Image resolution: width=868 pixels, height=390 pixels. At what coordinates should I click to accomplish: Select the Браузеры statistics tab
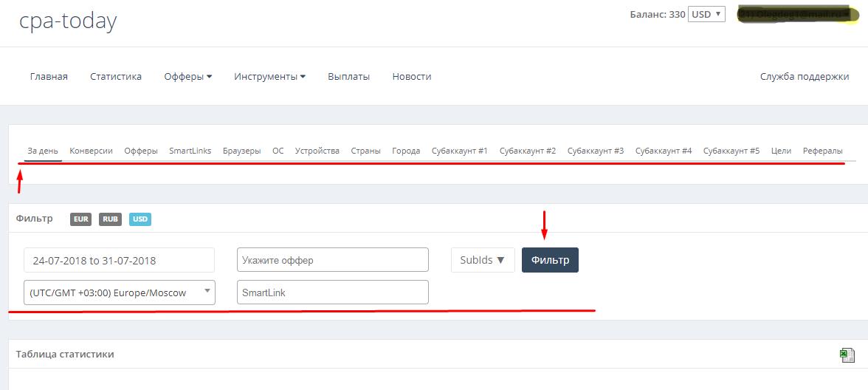coord(241,151)
